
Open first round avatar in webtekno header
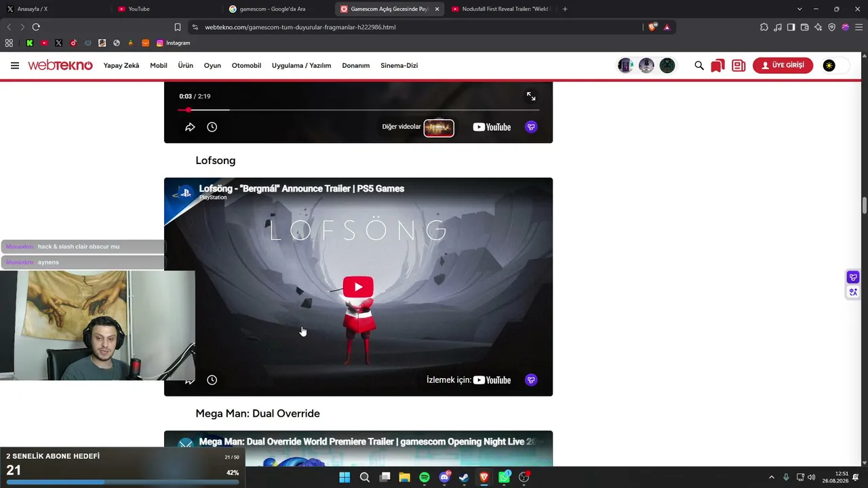click(625, 66)
